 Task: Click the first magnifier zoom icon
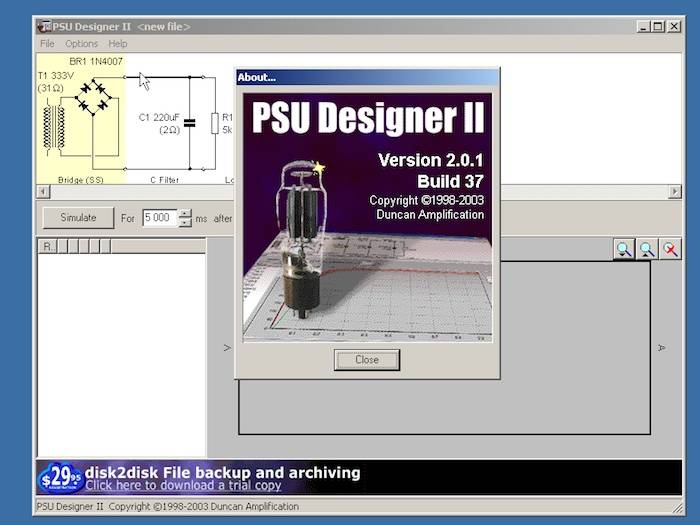tap(624, 249)
